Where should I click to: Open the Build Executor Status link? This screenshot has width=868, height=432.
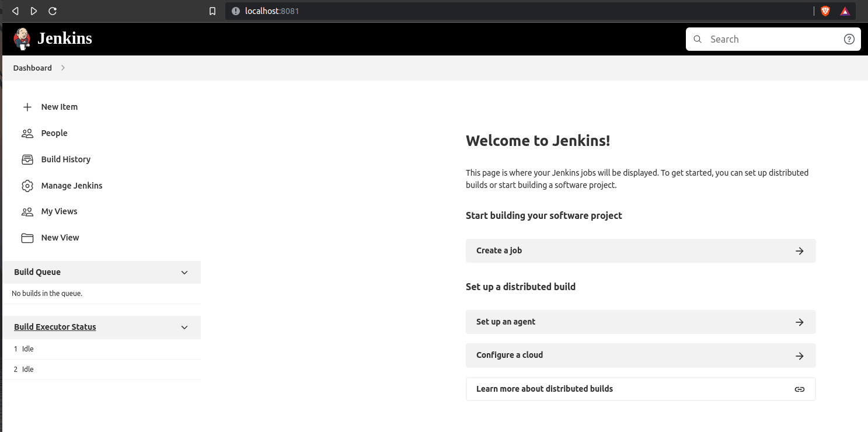(x=55, y=327)
